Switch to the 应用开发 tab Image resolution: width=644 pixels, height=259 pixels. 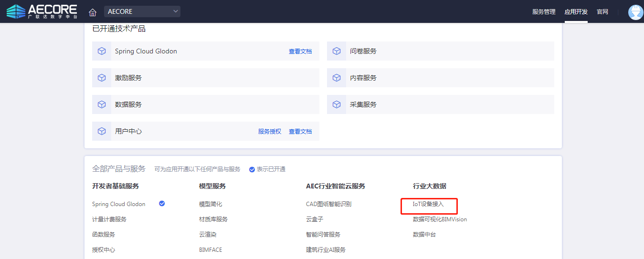tap(576, 12)
